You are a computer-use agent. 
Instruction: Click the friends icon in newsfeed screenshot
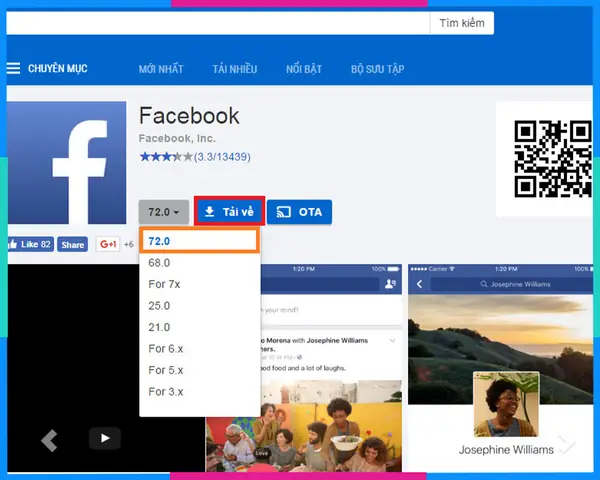pyautogui.click(x=390, y=284)
